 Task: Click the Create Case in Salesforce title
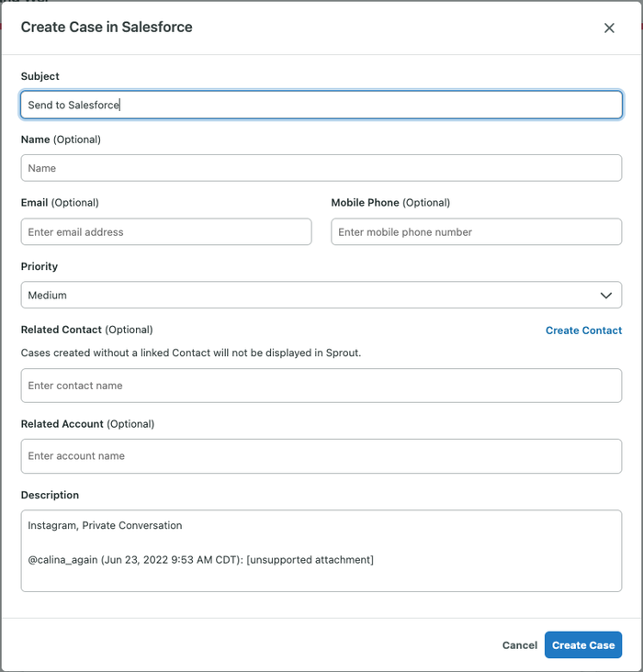coord(107,27)
